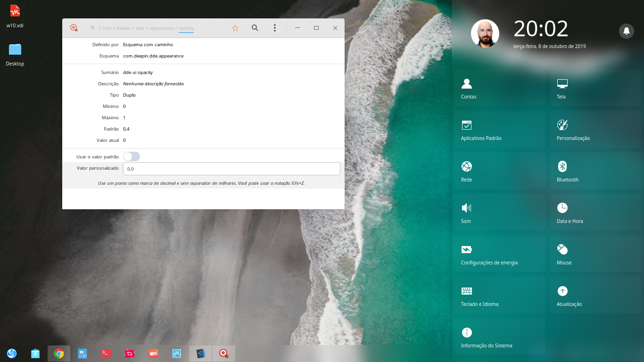Viewport: 644px width, 362px height.
Task: Go to 'com' in the path bar
Action: click(x=107, y=28)
